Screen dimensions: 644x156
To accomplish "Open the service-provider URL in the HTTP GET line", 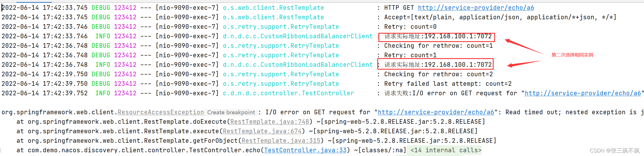I will point(476,8).
